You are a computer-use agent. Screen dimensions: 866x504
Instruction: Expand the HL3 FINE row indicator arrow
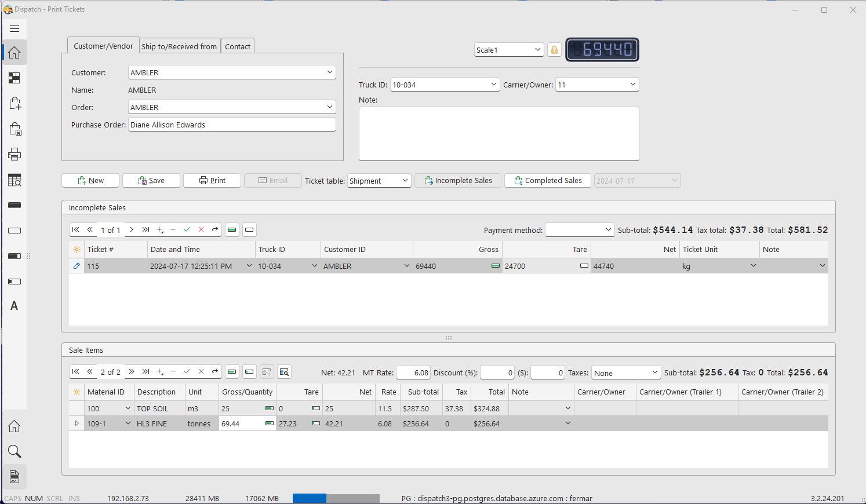click(x=77, y=423)
